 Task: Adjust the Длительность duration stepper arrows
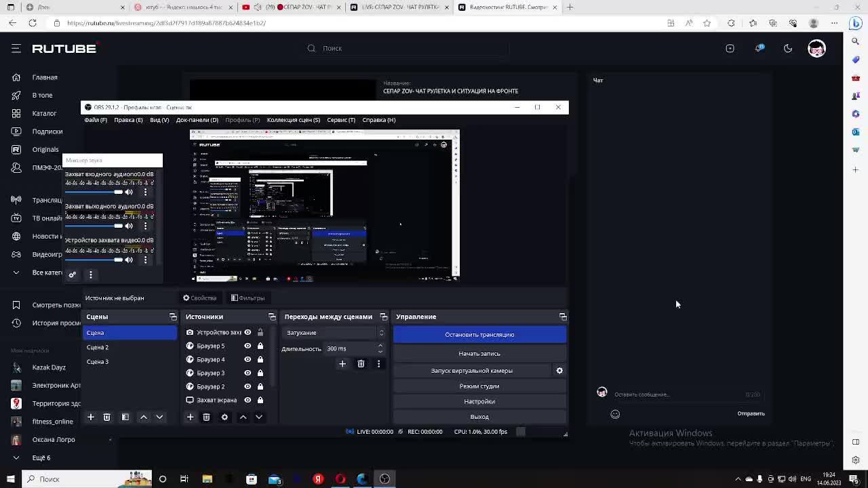(x=380, y=348)
